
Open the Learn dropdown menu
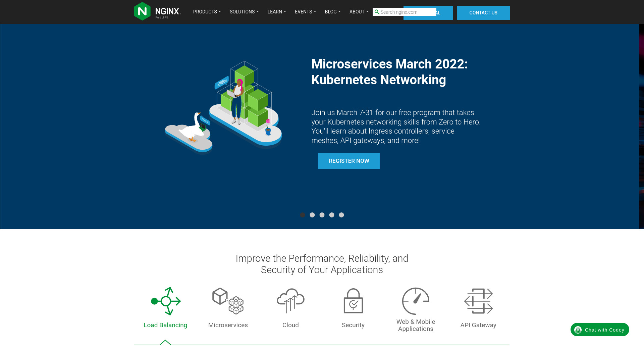pyautogui.click(x=277, y=12)
